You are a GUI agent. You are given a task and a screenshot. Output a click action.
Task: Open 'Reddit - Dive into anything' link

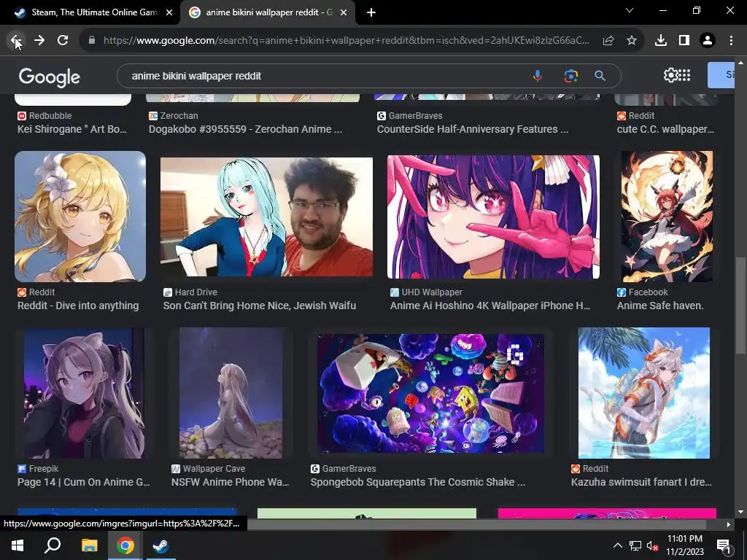78,306
